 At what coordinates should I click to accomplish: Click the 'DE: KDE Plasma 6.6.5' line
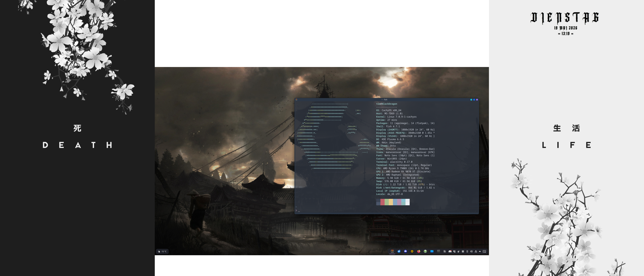(x=390, y=139)
